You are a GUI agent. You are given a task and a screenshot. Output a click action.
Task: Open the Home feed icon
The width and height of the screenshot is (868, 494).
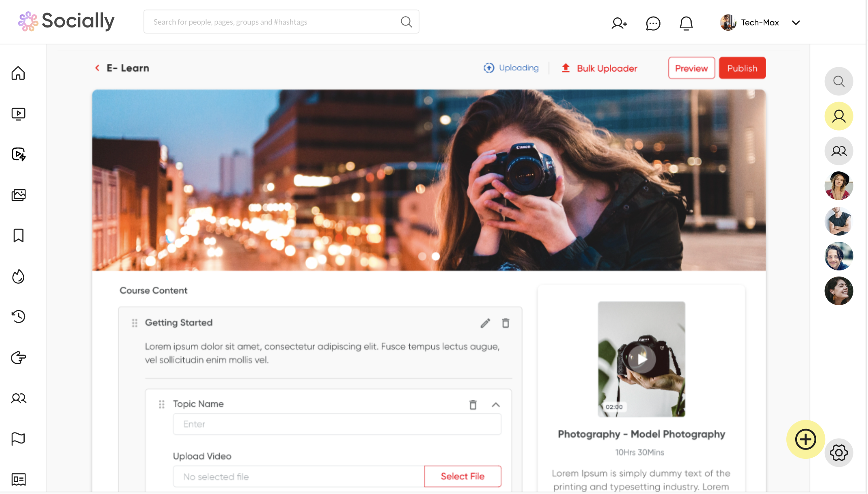click(x=18, y=73)
